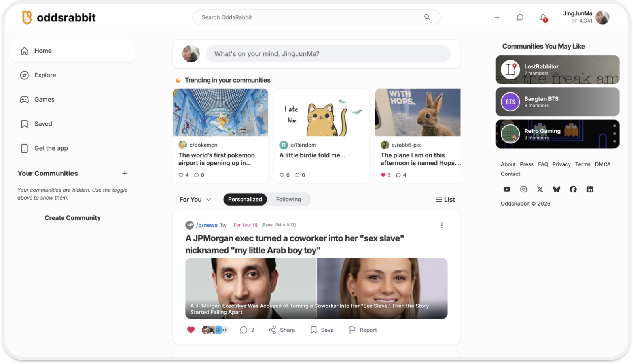
Task: Go to Home in sidebar
Action: (x=73, y=51)
